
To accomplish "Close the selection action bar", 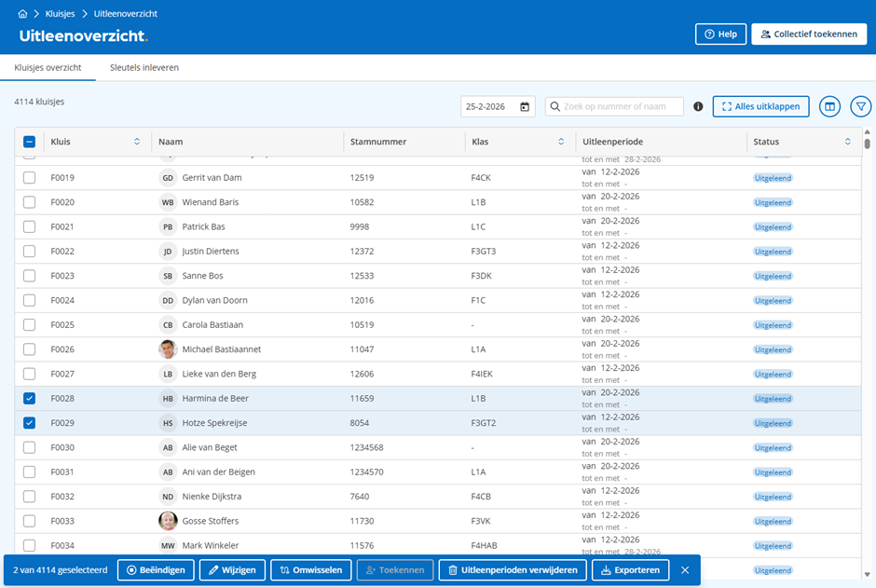I will (685, 570).
